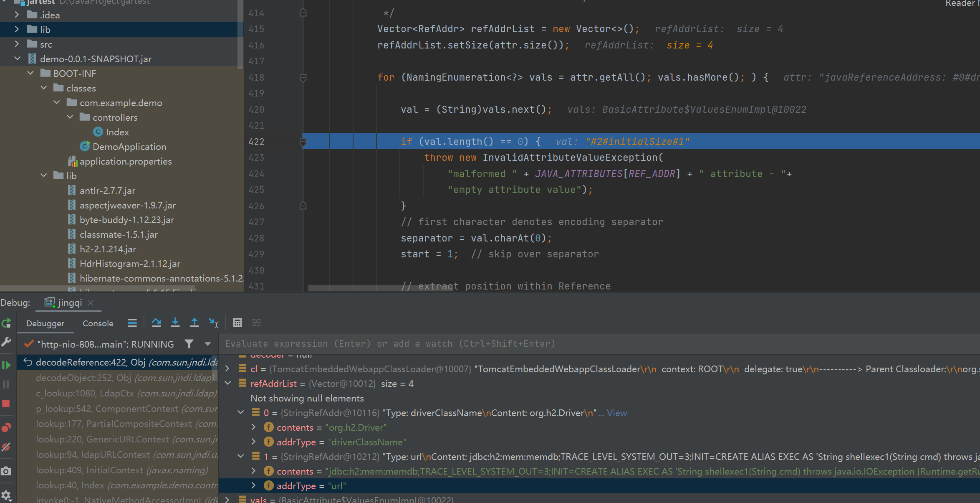The image size is (980, 503).
Task: Open View Breakpoints red circles icon
Action: (6, 427)
